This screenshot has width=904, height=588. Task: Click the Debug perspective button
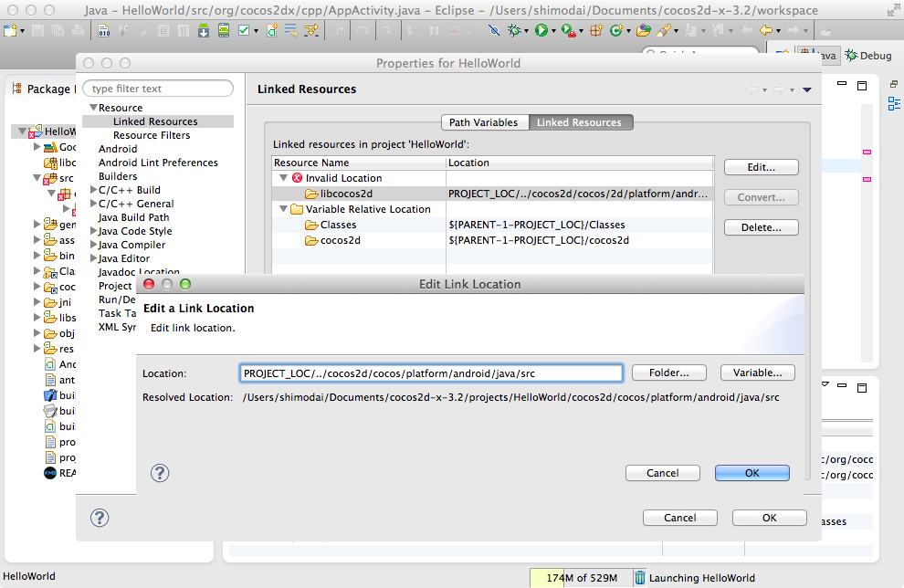(868, 56)
